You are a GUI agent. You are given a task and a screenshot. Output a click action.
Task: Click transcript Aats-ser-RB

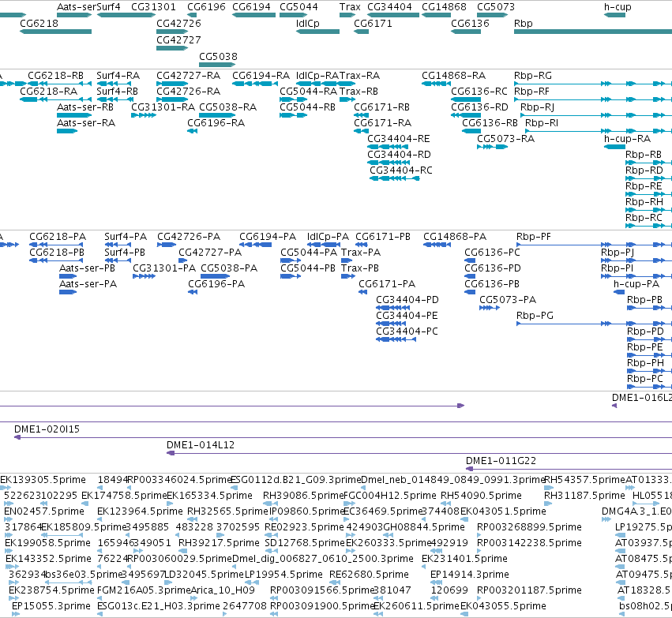pos(74,115)
